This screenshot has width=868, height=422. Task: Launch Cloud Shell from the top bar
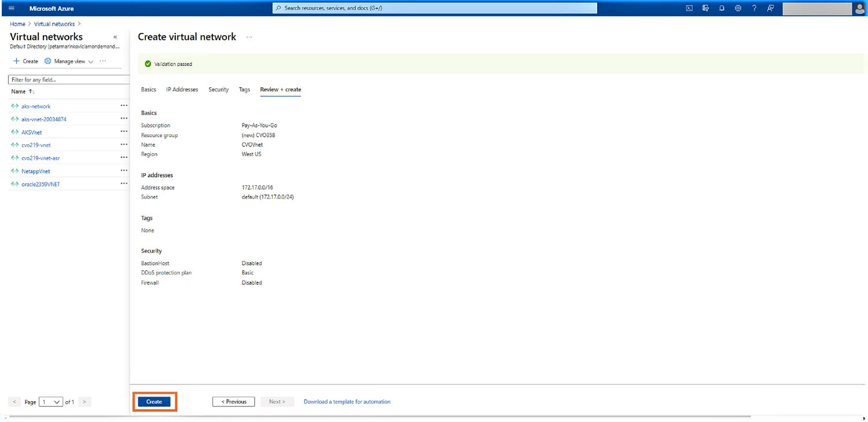(x=689, y=8)
